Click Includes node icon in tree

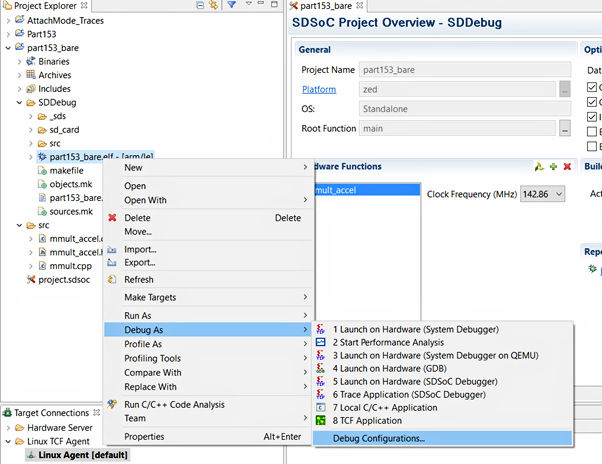31,89
